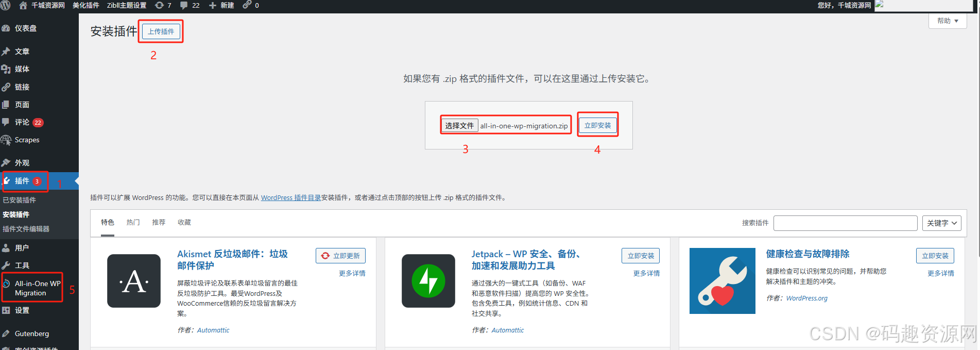Click the Automattic author link under Akismet
980x350 pixels.
click(213, 330)
